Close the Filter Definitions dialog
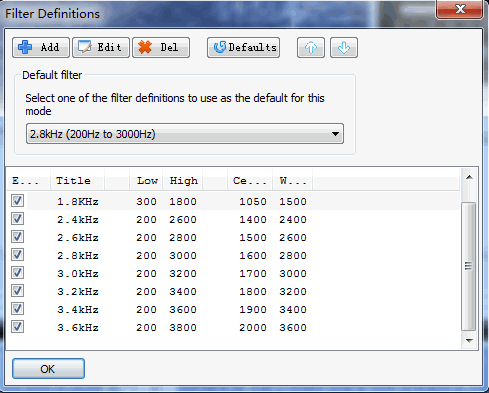Viewport: 489px width, 393px height. click(460, 9)
